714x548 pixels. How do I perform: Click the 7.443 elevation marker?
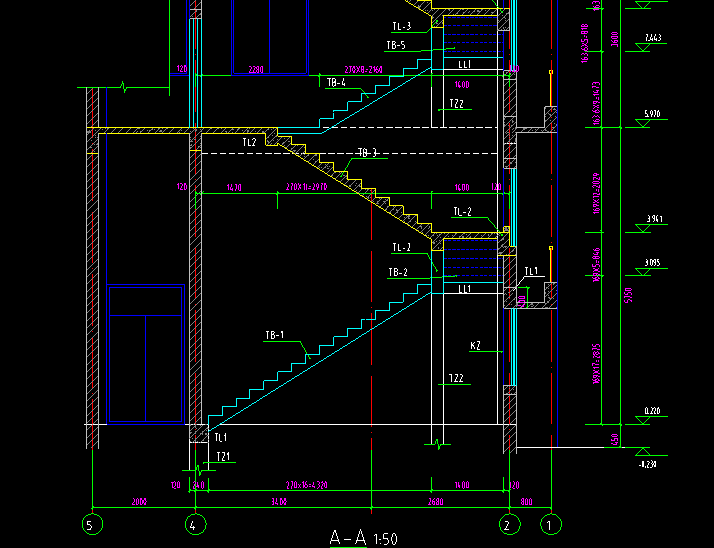click(x=653, y=38)
